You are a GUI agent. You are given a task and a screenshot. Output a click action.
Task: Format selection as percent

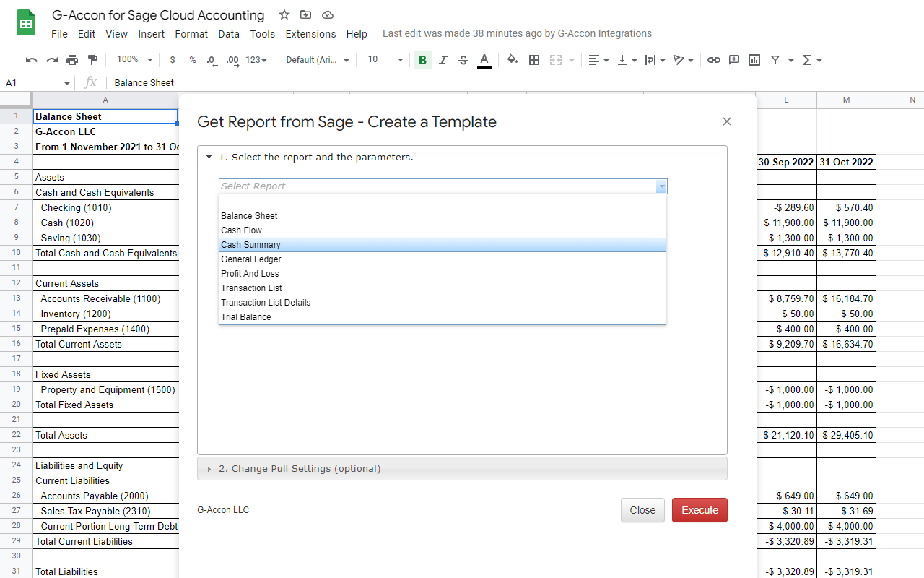(193, 60)
